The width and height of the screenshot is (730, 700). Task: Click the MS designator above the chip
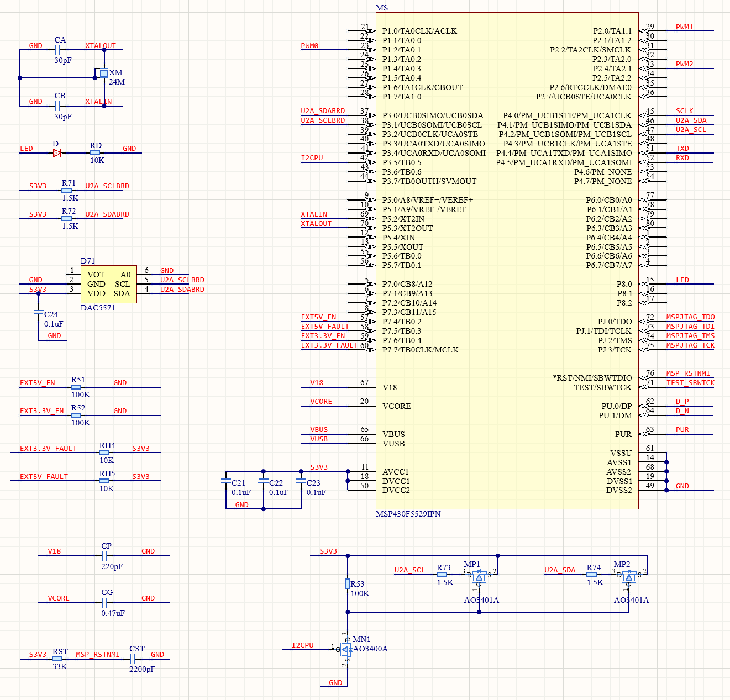pyautogui.click(x=382, y=8)
